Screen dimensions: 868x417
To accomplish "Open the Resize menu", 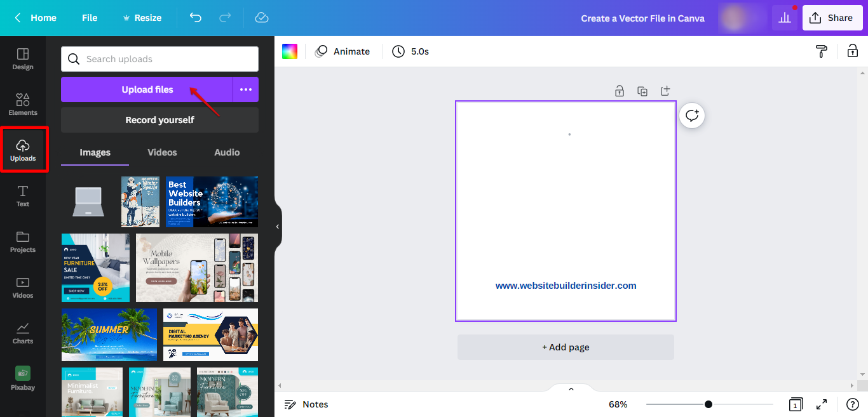I will click(142, 18).
